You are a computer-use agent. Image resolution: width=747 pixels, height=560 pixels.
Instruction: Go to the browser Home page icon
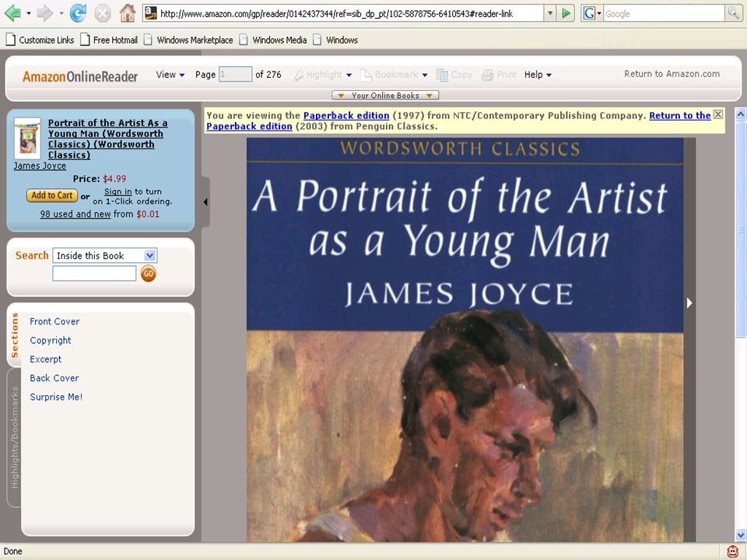(x=127, y=13)
